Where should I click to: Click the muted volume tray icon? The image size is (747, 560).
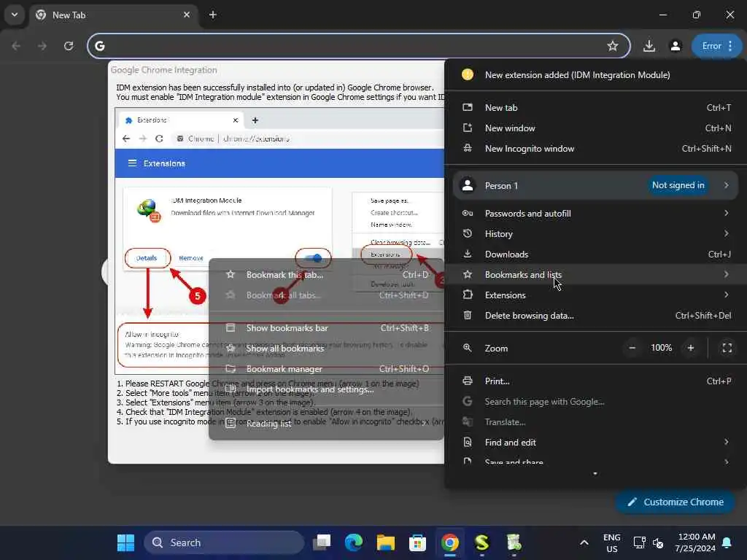(658, 542)
